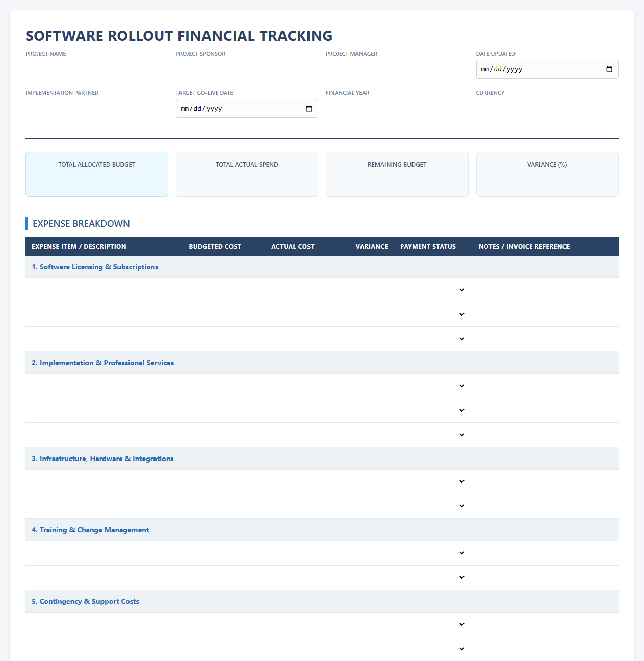Open payment status dropdown in second Contingency row
Image resolution: width=644 pixels, height=661 pixels.
433,649
